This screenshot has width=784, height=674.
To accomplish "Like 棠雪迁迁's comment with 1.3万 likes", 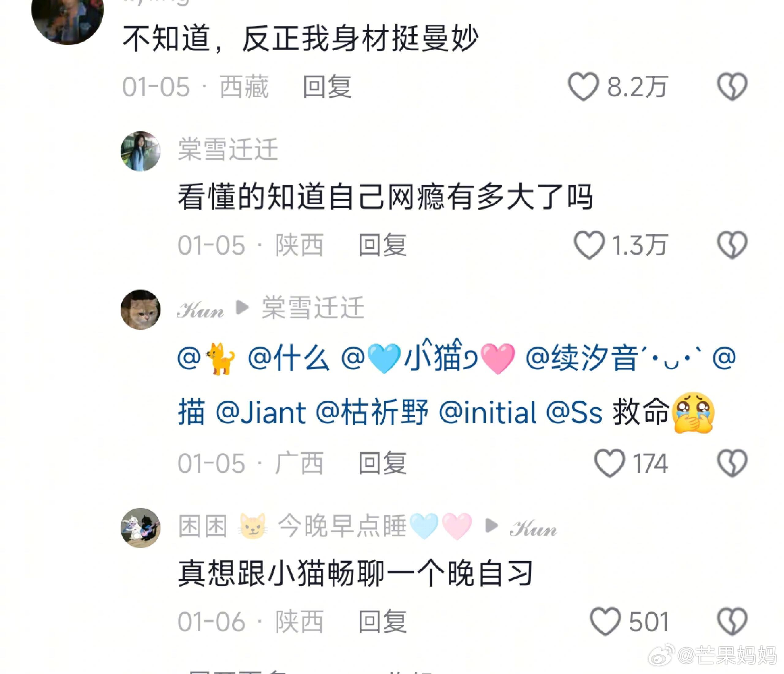I will tap(589, 245).
